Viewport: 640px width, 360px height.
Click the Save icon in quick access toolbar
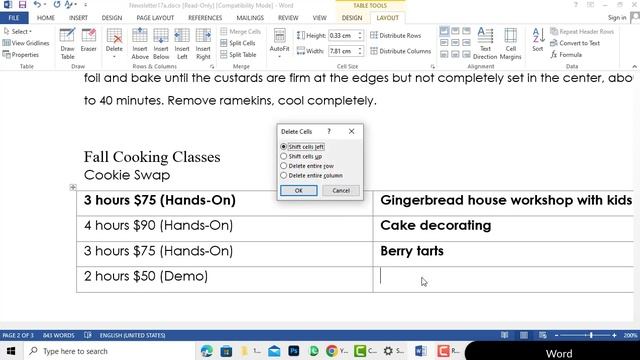[22, 5]
